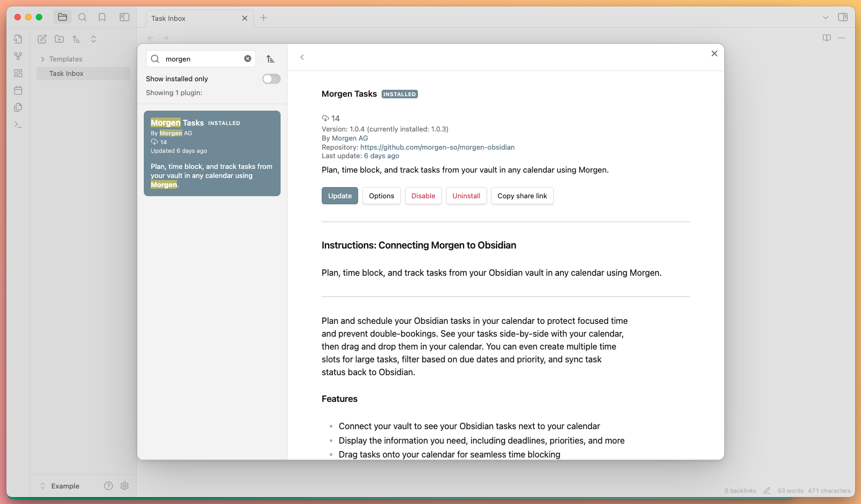This screenshot has width=861, height=504.
Task: Change file explorer sort order icon
Action: click(x=76, y=39)
